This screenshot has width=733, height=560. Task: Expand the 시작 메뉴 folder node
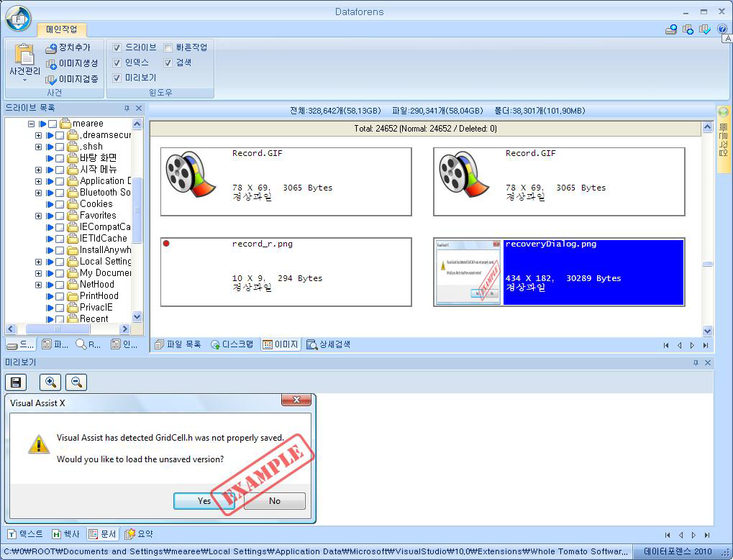point(38,170)
